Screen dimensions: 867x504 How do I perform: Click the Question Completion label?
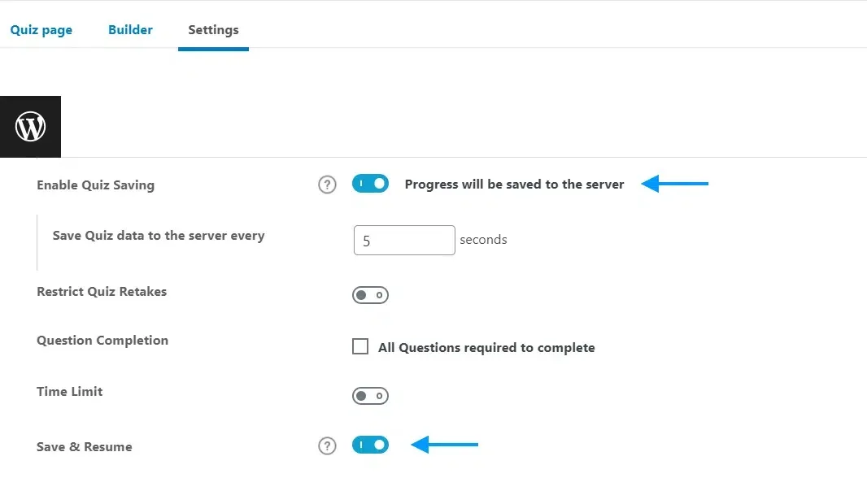point(102,340)
